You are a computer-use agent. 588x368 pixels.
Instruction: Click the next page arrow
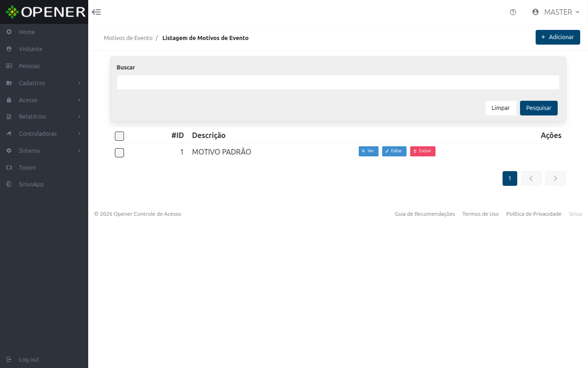555,178
